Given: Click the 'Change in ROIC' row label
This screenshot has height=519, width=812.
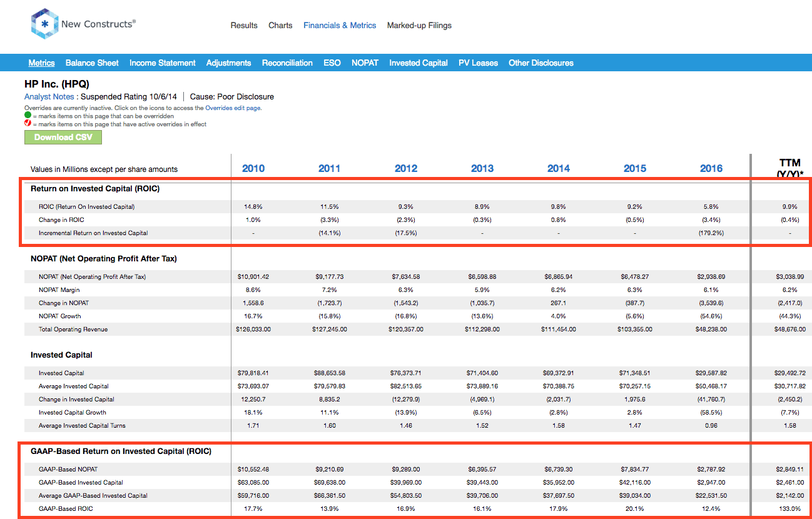Looking at the screenshot, I should pos(61,219).
